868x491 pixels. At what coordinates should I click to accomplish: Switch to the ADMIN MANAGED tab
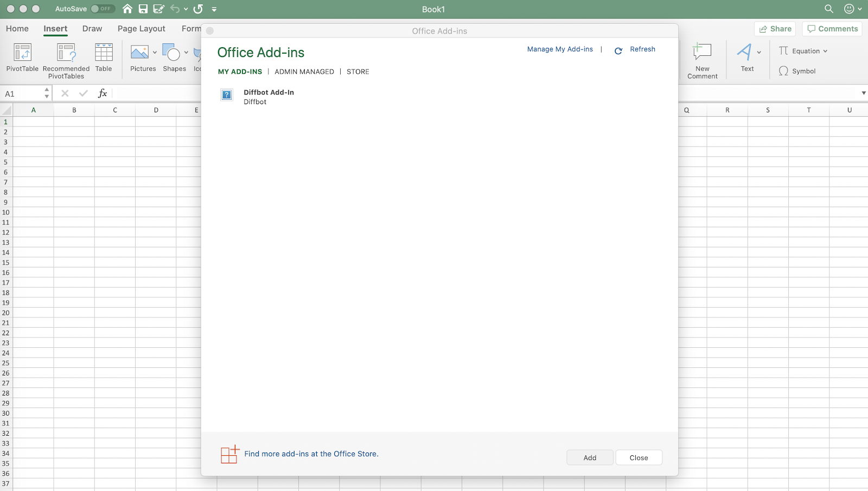[304, 72]
